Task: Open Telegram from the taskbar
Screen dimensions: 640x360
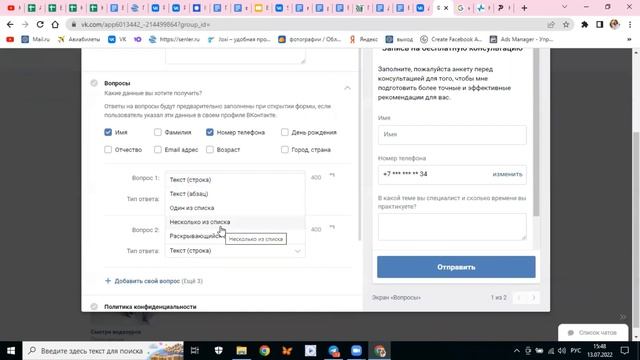Action: coord(333,351)
